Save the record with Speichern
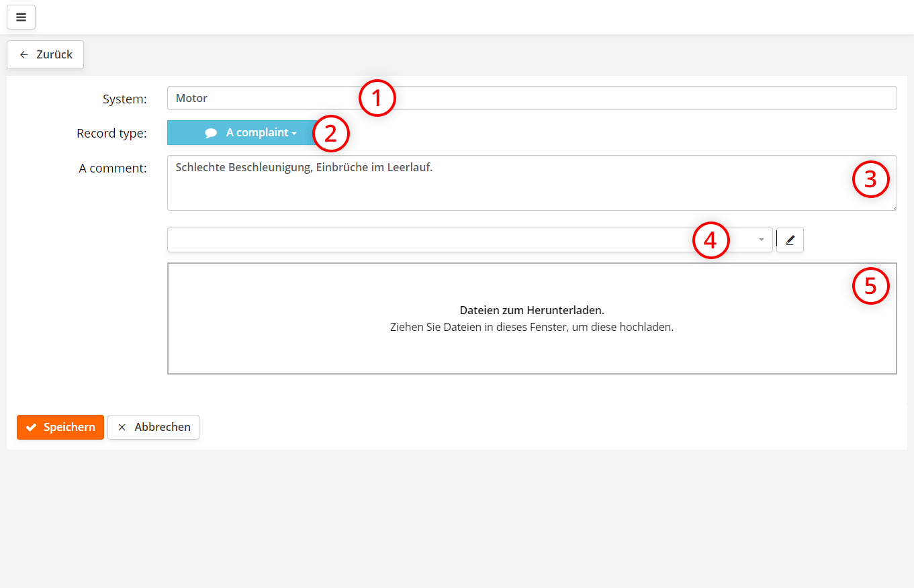914x588 pixels. 60,427
